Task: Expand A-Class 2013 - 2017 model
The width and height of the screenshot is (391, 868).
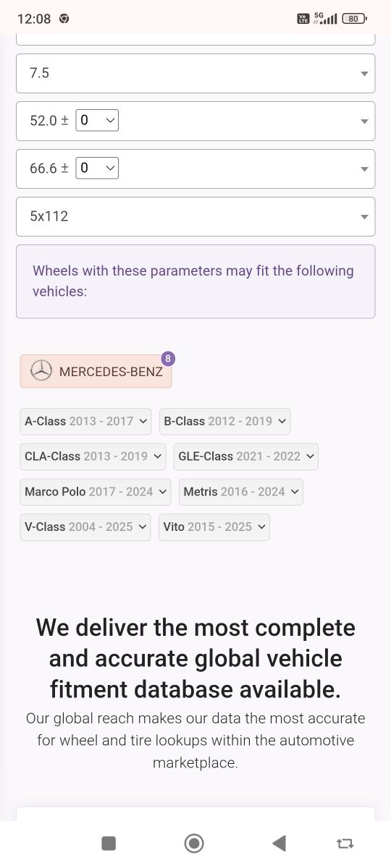Action: pyautogui.click(x=85, y=421)
